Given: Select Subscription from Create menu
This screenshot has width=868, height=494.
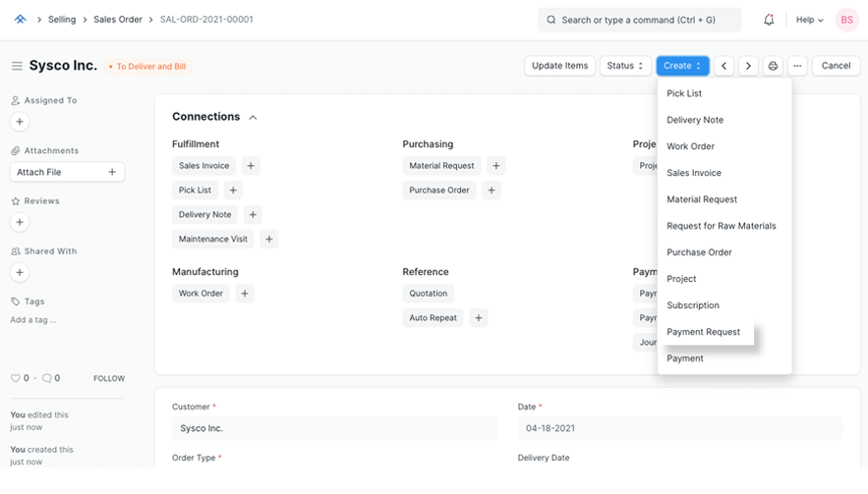Looking at the screenshot, I should [x=693, y=305].
